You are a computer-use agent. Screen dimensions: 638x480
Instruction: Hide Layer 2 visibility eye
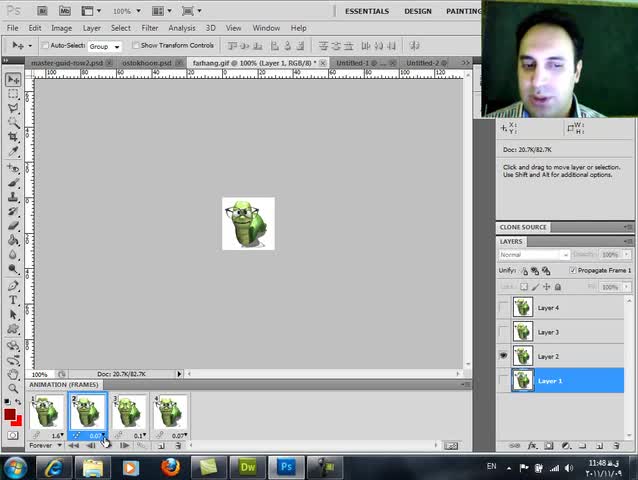click(x=503, y=356)
